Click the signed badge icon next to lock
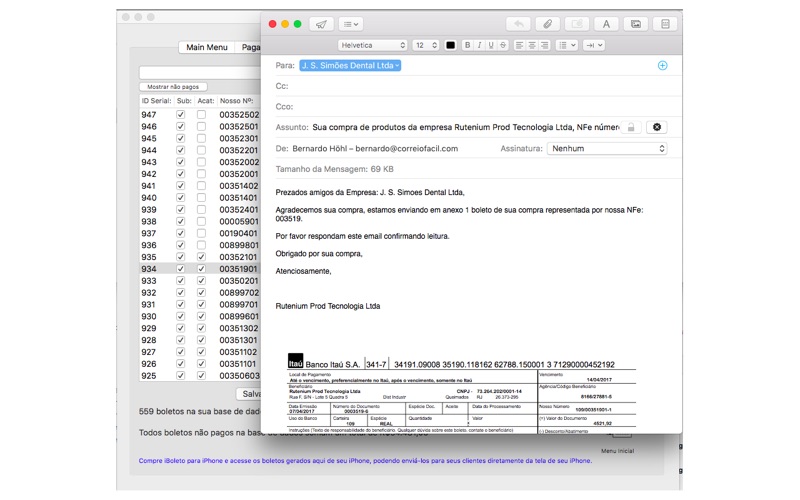800x500 pixels. 657,127
